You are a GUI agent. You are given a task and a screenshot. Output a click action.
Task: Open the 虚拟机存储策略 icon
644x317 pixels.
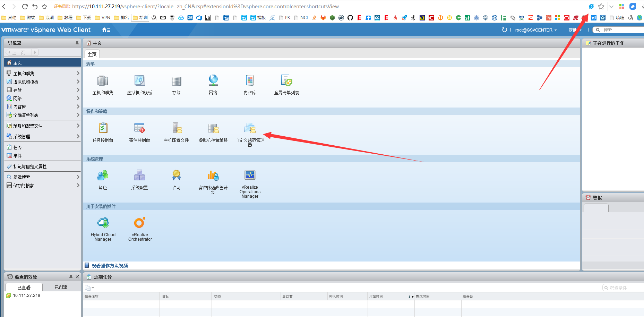coord(213,128)
